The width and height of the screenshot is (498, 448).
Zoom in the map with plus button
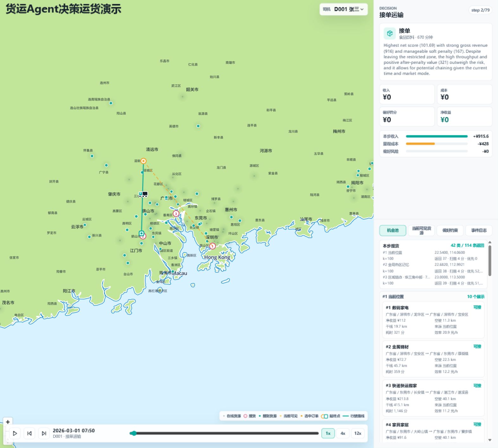coord(8,422)
